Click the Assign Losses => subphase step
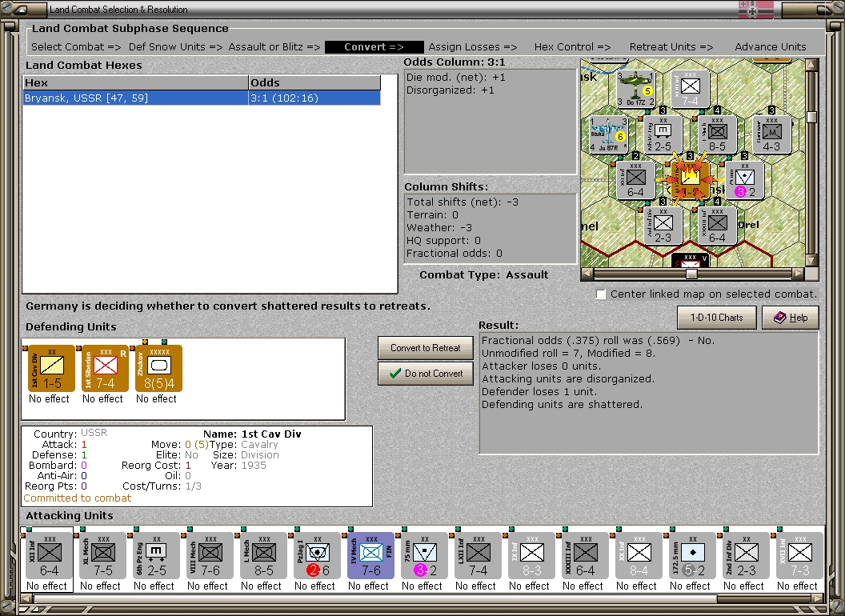Image resolution: width=845 pixels, height=616 pixels. (x=473, y=47)
